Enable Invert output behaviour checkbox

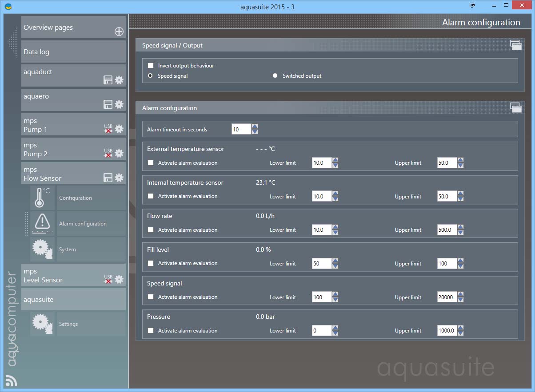click(x=151, y=66)
